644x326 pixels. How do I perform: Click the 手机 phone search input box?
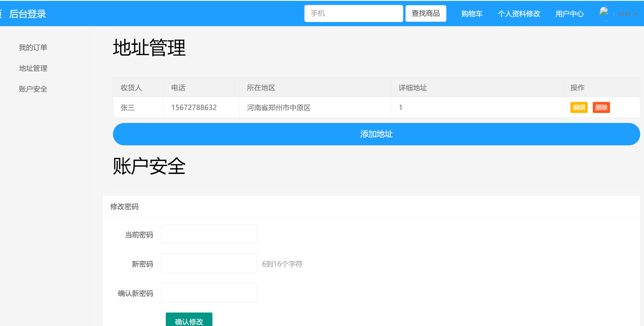pyautogui.click(x=353, y=13)
